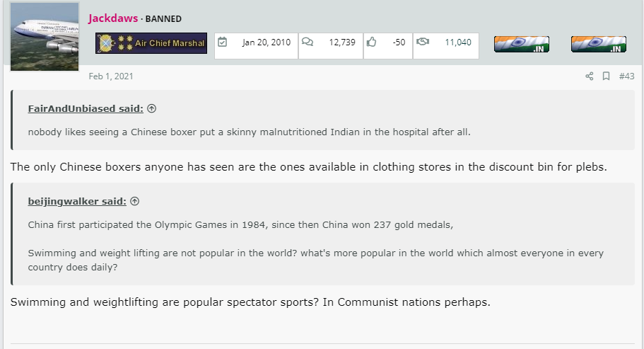Click the Air Chief Marshal rank badge
Viewport: 644px width, 349px height.
[x=151, y=43]
